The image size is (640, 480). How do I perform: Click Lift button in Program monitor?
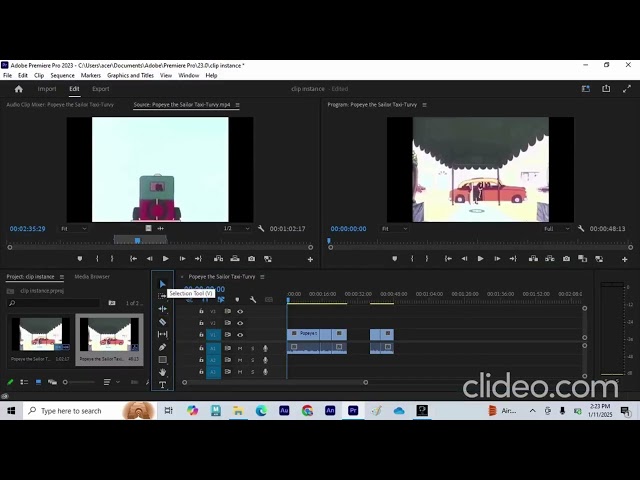pyautogui.click(x=533, y=259)
